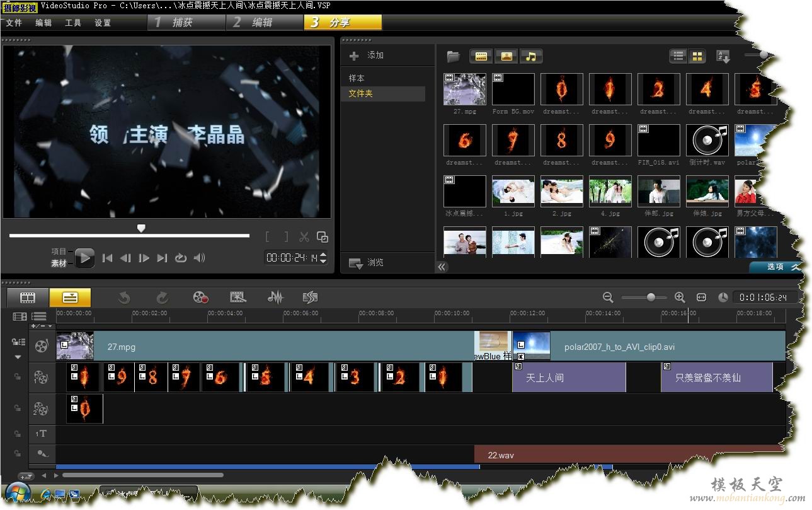
Task: Import media files via folder icon
Action: (x=453, y=56)
